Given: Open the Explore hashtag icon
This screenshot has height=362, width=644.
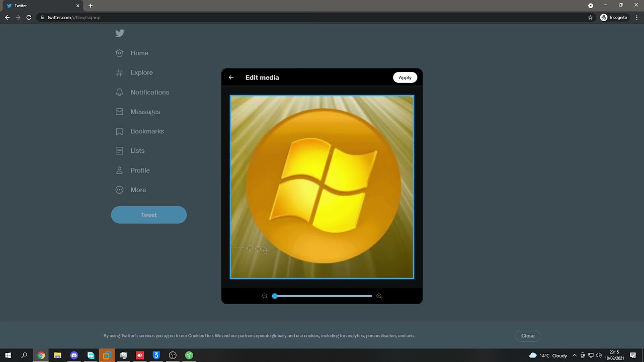Looking at the screenshot, I should coord(119,72).
